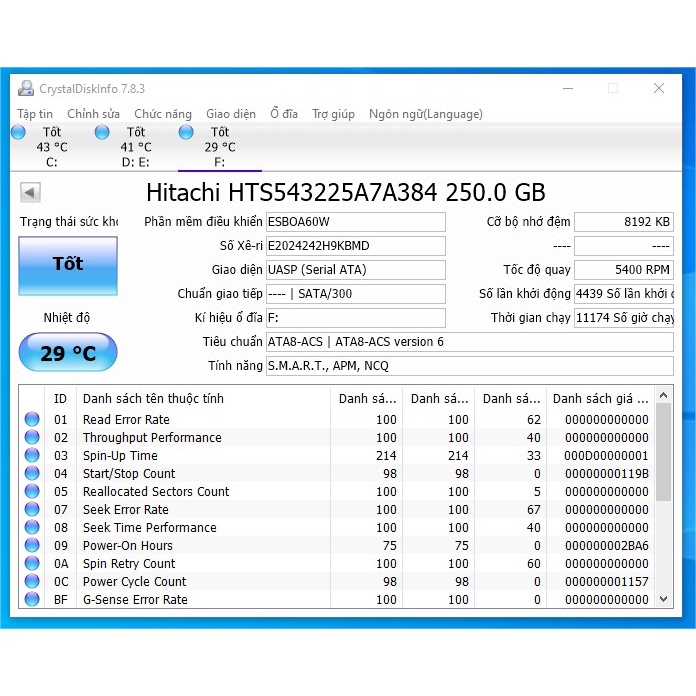Open the Trợ giúp menu
Image resolution: width=696 pixels, height=696 pixels.
[x=333, y=114]
